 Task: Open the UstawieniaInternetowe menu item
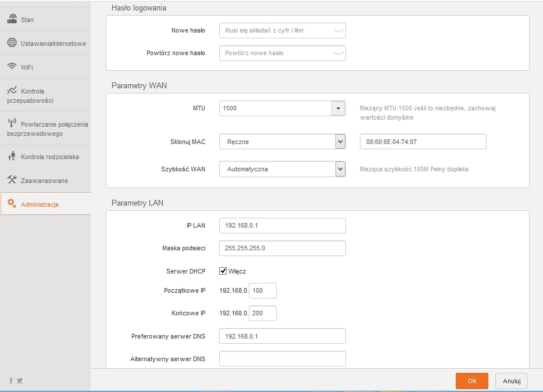pos(45,43)
